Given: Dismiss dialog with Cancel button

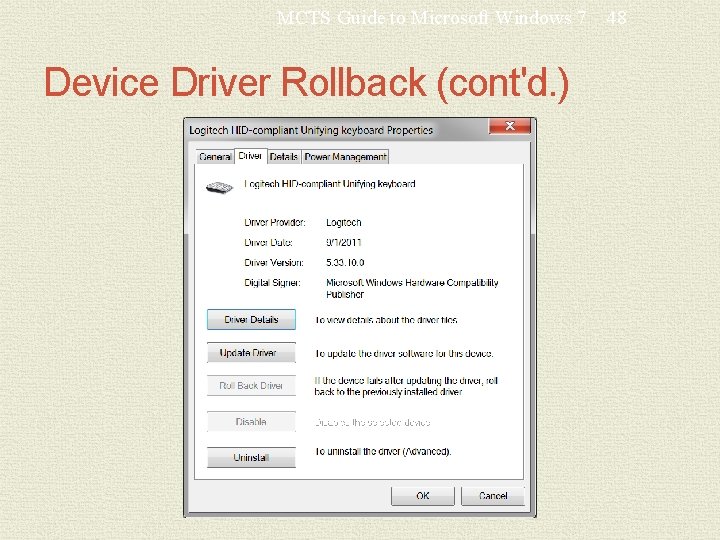Looking at the screenshot, I should [493, 496].
